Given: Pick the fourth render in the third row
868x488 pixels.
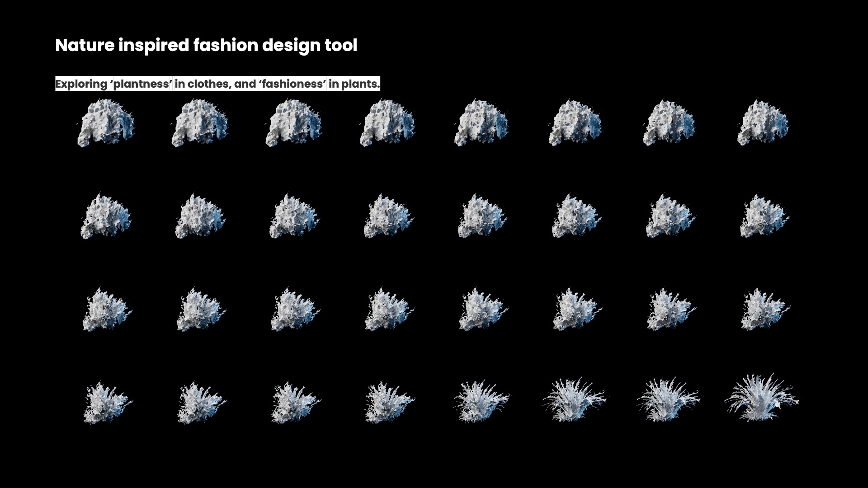Looking at the screenshot, I should (x=389, y=310).
